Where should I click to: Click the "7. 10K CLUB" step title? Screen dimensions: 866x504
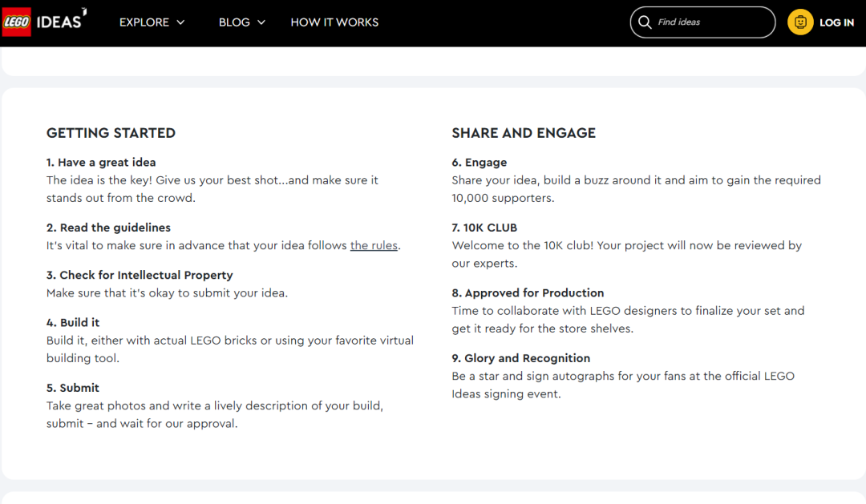[484, 228]
